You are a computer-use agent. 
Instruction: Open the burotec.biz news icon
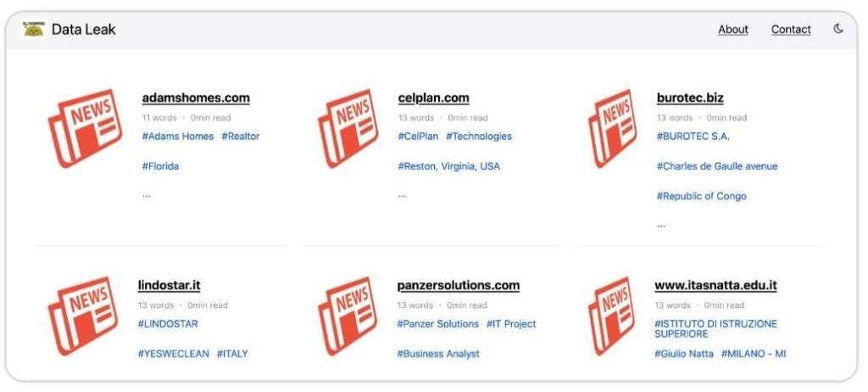click(612, 128)
